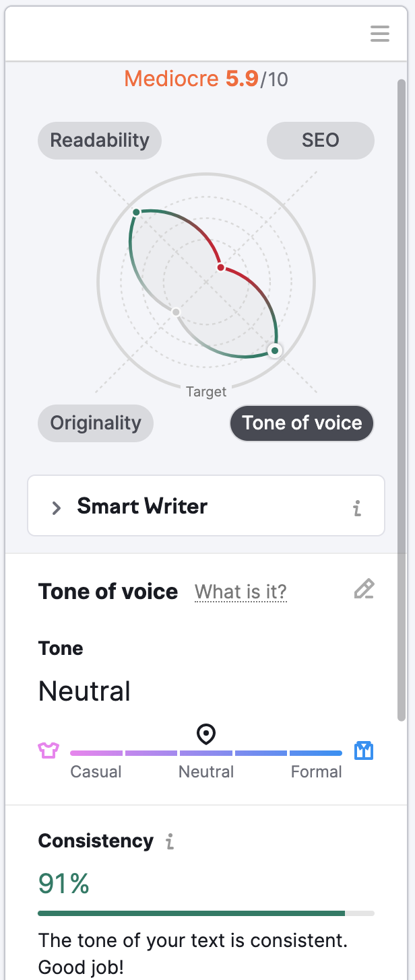Switch to the SEO tab
Image resolution: width=415 pixels, height=980 pixels.
pos(320,140)
